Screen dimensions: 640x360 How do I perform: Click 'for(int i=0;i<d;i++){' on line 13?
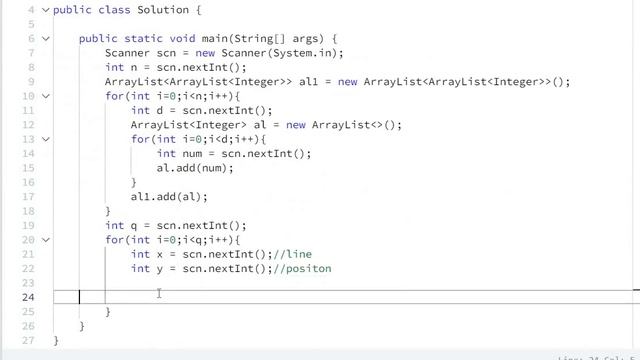[x=198, y=139]
